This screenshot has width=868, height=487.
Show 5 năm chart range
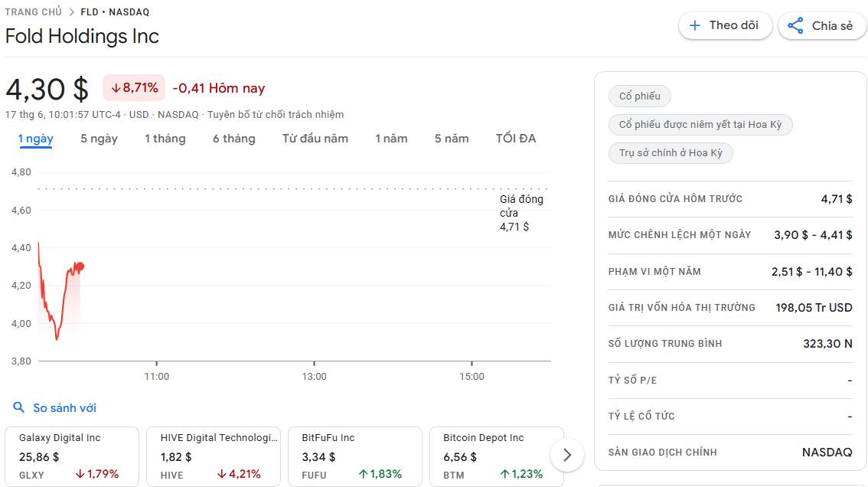pyautogui.click(x=452, y=139)
